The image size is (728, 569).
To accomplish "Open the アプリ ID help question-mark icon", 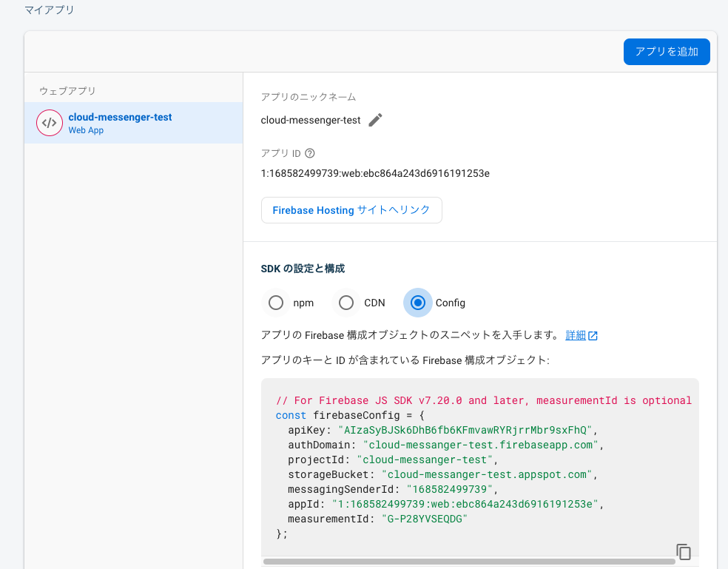I will 309,153.
